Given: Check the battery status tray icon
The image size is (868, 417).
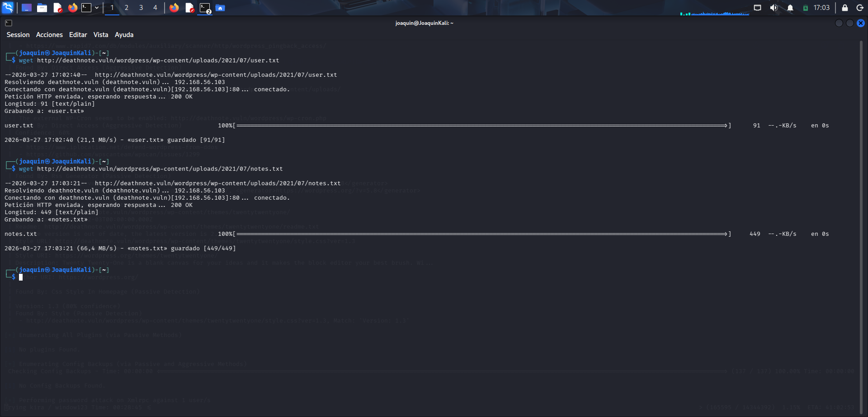Looking at the screenshot, I should (x=805, y=7).
